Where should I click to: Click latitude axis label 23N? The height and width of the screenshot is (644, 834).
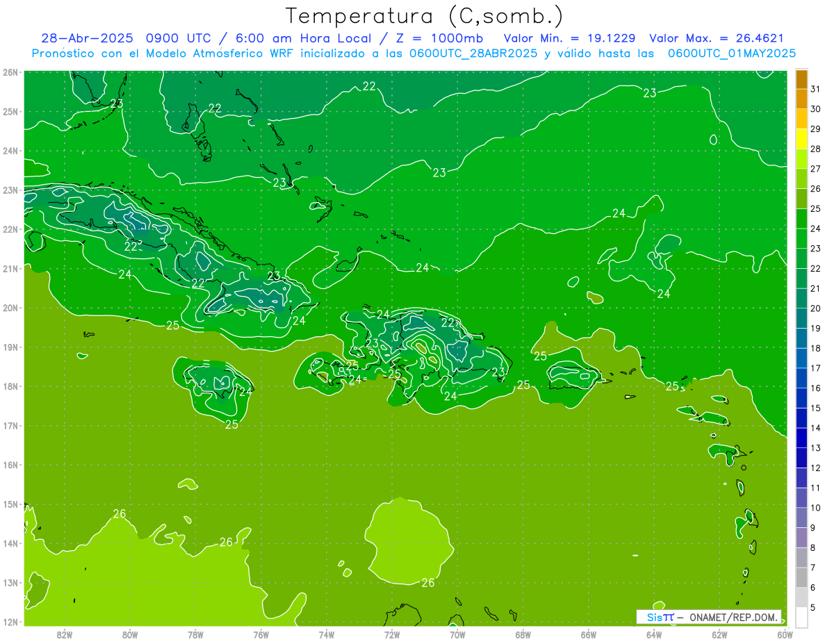coord(10,190)
